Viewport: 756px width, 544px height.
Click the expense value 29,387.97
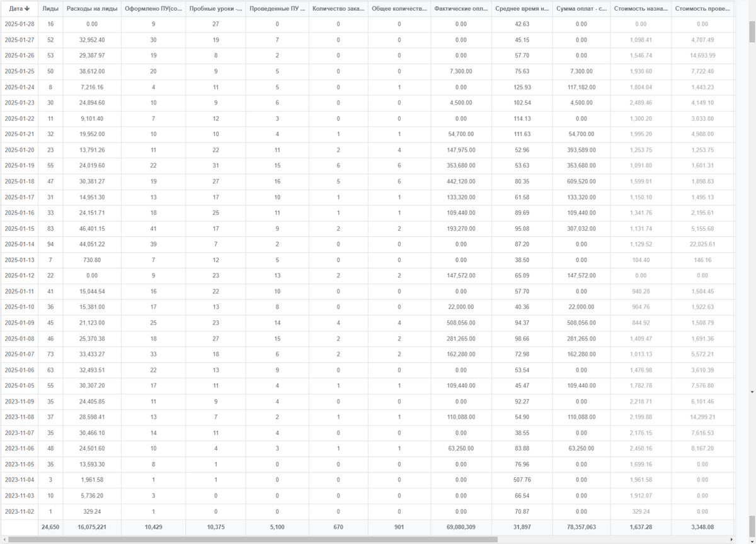91,55
